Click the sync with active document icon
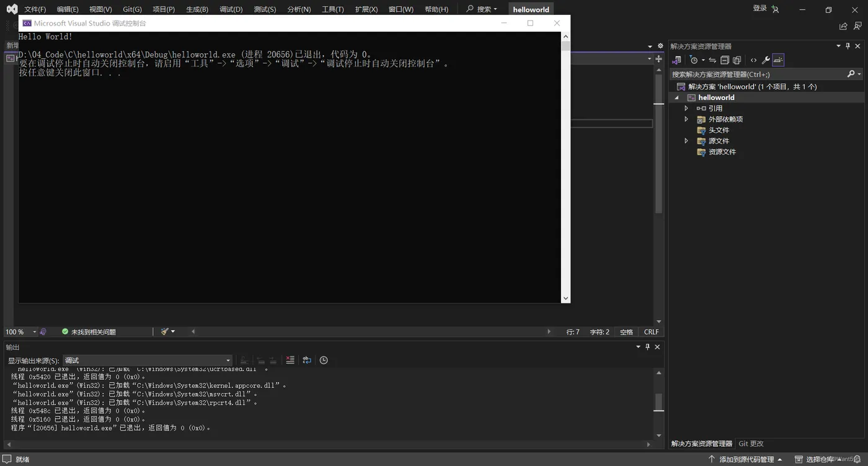 coord(712,60)
